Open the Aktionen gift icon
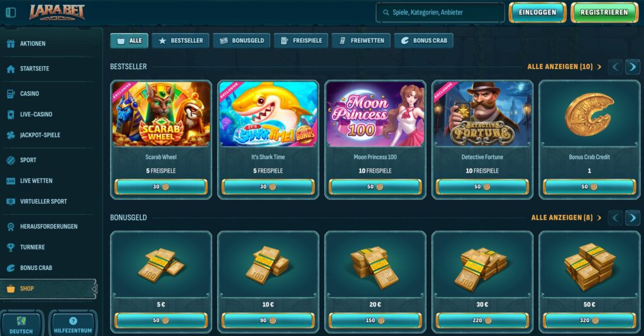 pos(11,43)
